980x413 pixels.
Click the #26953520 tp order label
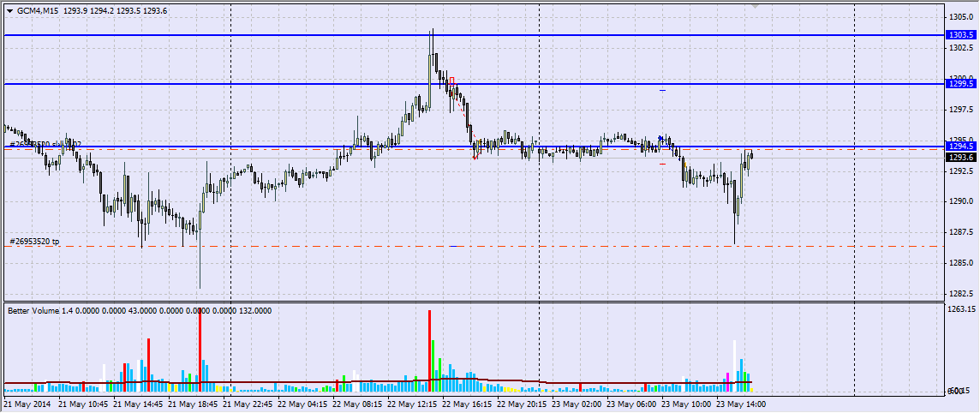point(34,241)
